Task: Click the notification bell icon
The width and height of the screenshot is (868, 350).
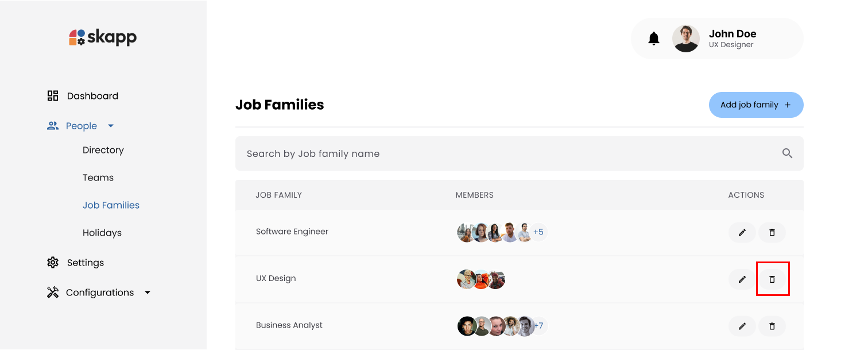Action: (654, 38)
